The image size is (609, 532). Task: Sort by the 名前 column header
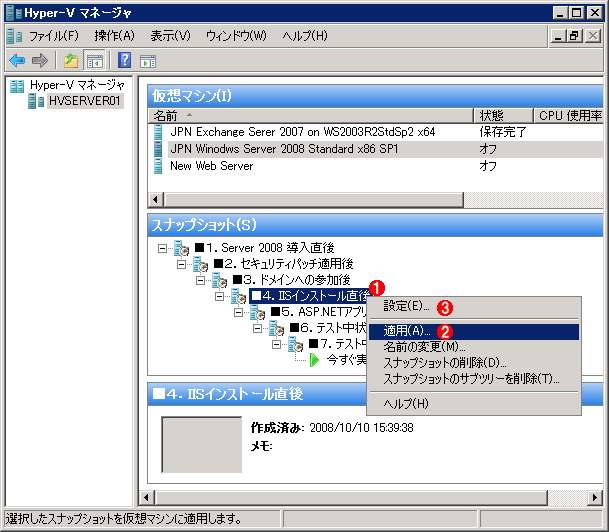(311, 116)
